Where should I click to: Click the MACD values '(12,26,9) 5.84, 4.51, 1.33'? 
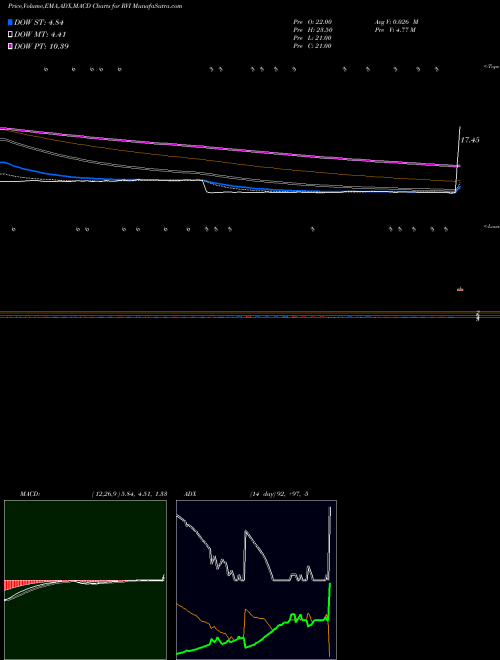pos(130,494)
